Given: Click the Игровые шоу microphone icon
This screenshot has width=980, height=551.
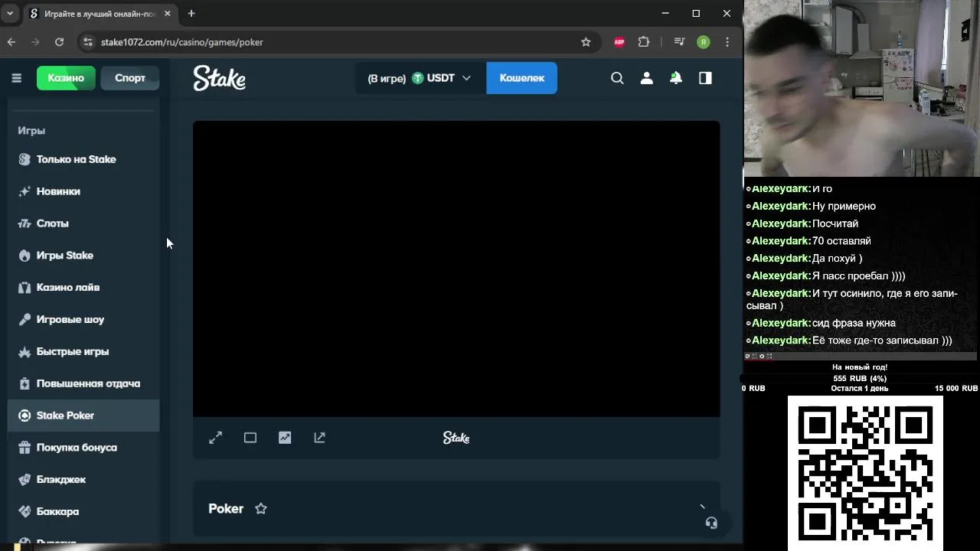Looking at the screenshot, I should coord(24,320).
